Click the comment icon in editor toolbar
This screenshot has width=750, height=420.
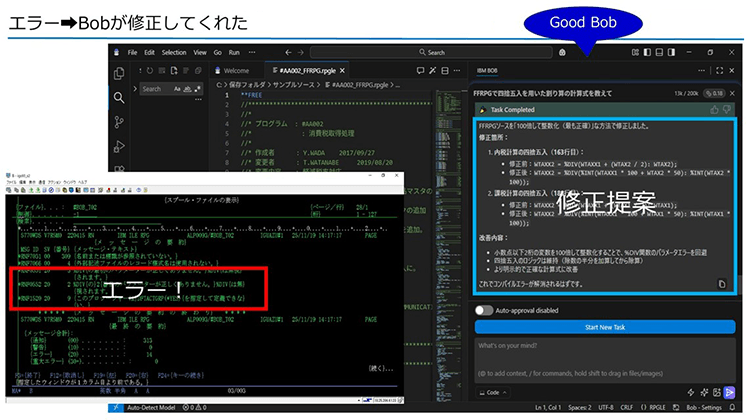tap(420, 71)
